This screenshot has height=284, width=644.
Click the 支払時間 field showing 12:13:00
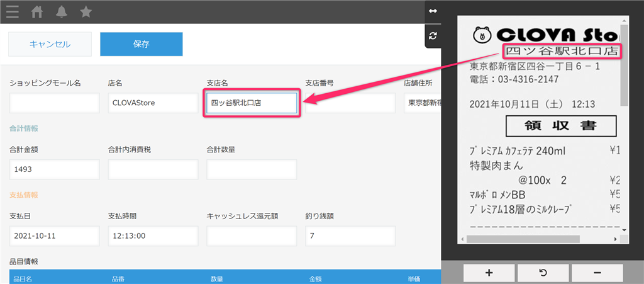click(x=153, y=236)
